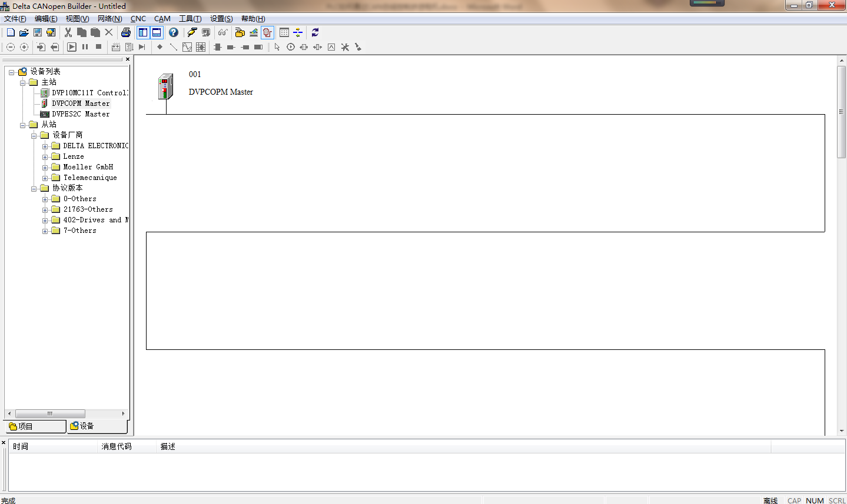The width and height of the screenshot is (847, 504).
Task: Expand the 402-Drives folder node
Action: tap(45, 221)
